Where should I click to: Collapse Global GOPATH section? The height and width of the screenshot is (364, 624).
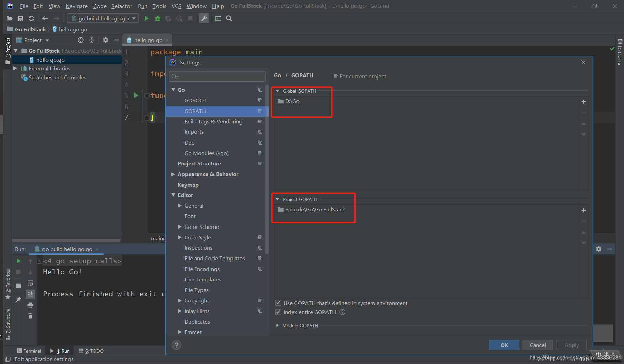click(x=277, y=91)
